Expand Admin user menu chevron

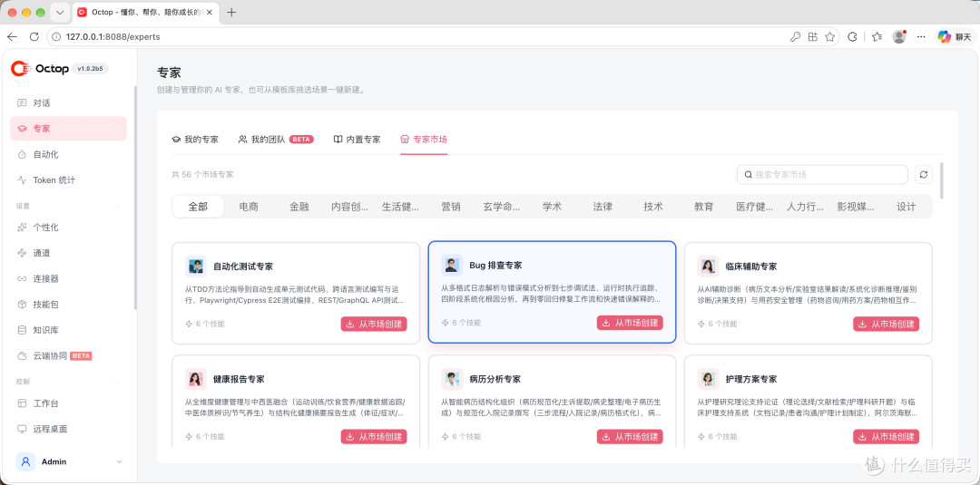120,462
